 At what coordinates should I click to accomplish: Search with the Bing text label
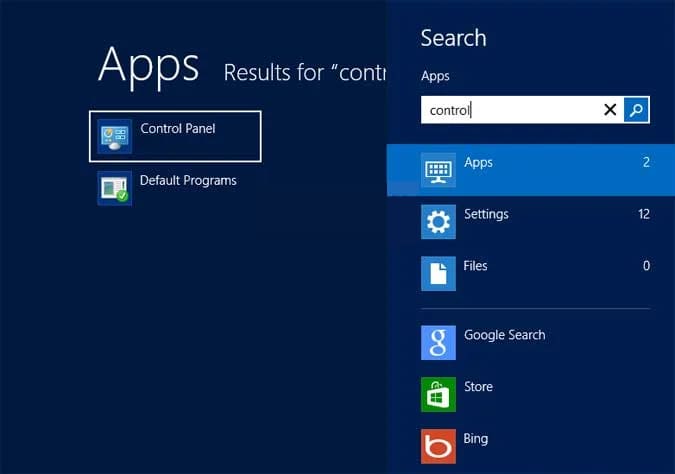tap(476, 439)
